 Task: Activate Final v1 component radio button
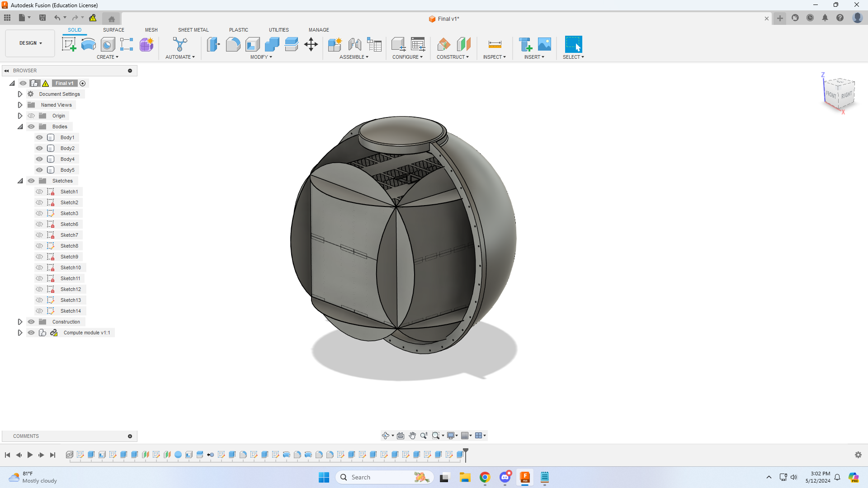point(83,83)
